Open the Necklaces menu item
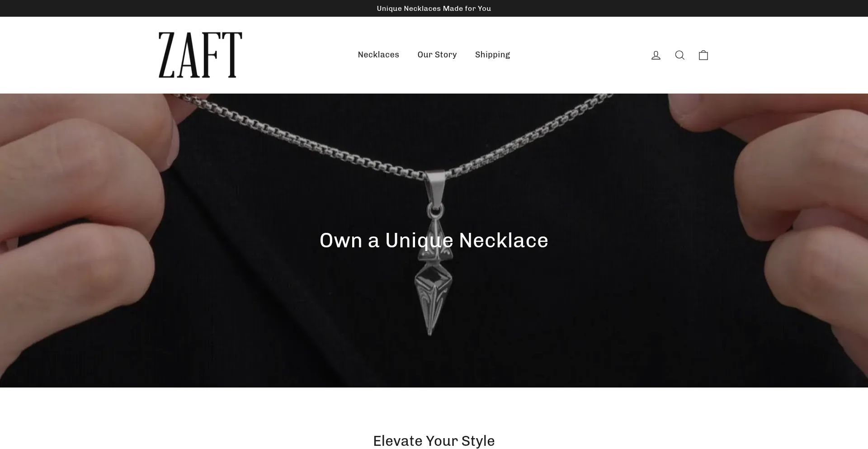Image resolution: width=868 pixels, height=449 pixels. (378, 55)
